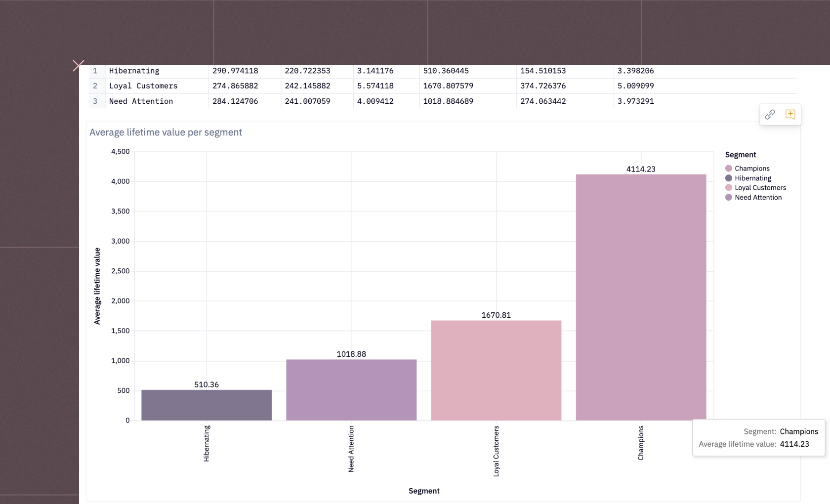Select the Hibernating bar in the chart
Viewport: 830px width, 504px height.
pyautogui.click(x=207, y=405)
